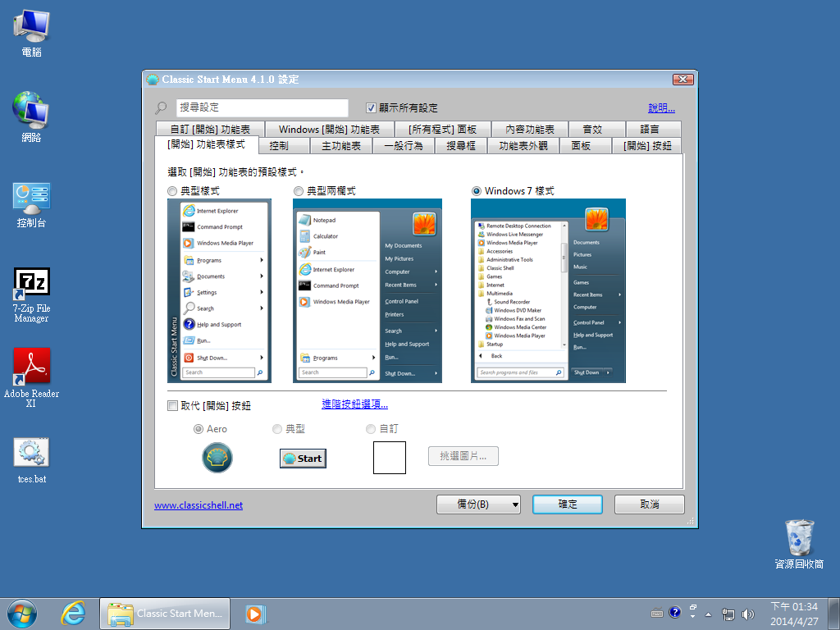This screenshot has width=840, height=630.
Task: Switch to the 自訂 [開始] 功能表 tab
Action: [210, 129]
